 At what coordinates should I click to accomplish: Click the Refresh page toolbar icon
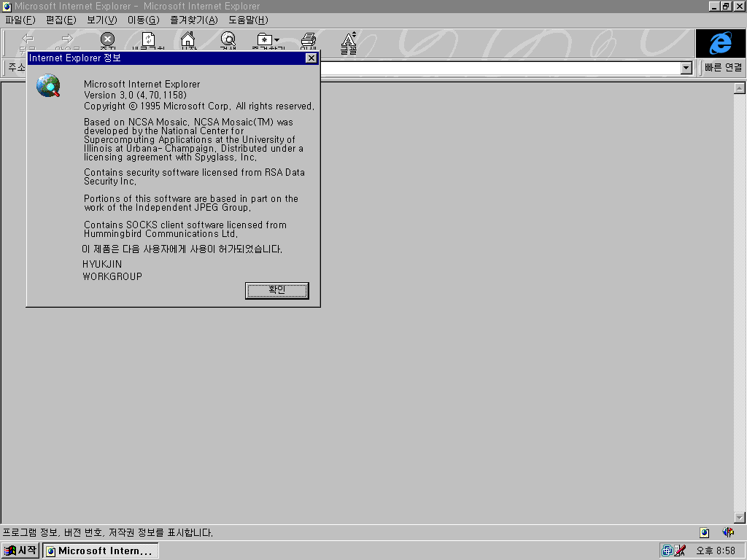click(148, 40)
